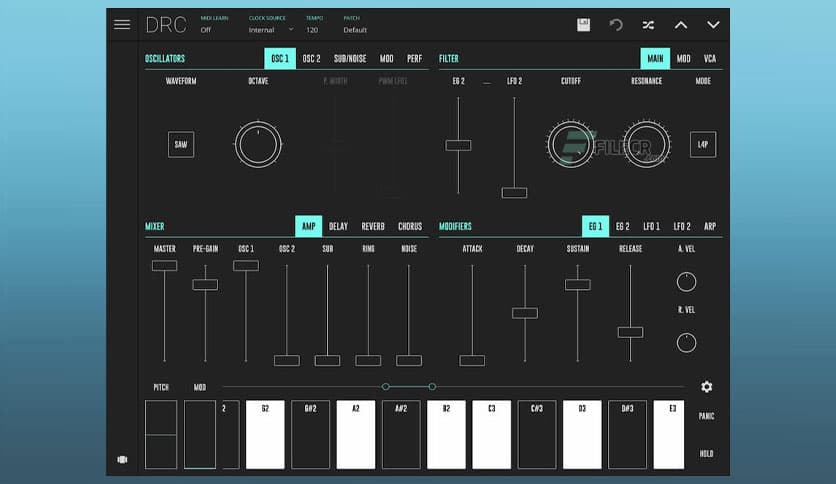836x484 pixels.
Task: Click the save patch floppy icon
Action: pyautogui.click(x=584, y=25)
